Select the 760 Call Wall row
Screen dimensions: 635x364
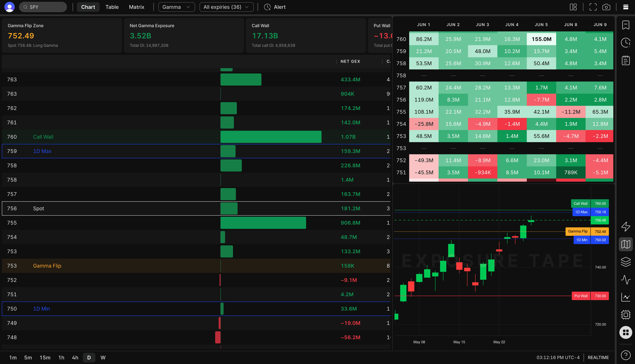click(196, 137)
